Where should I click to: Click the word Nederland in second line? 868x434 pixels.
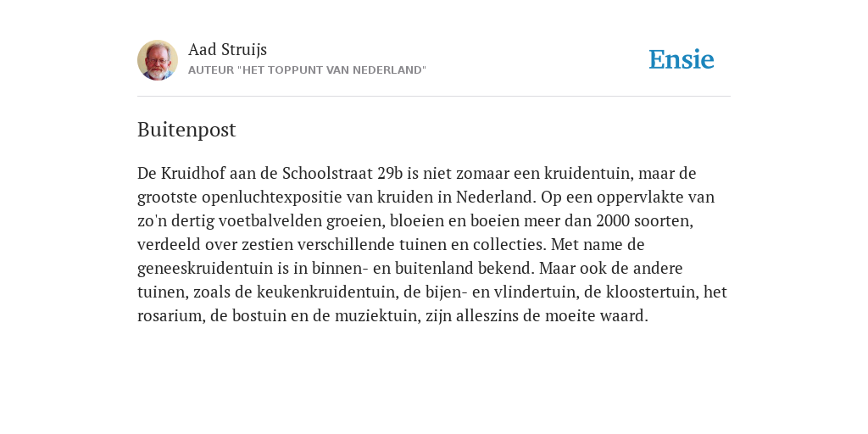point(496,198)
